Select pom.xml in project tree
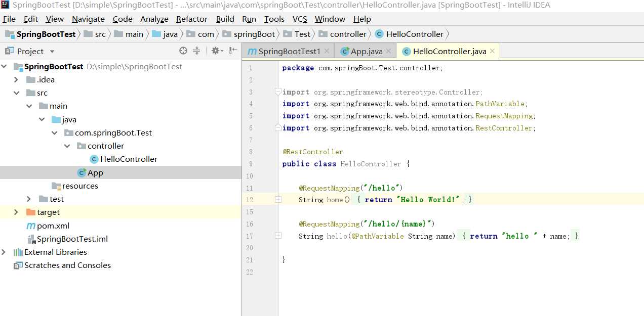 tap(53, 226)
